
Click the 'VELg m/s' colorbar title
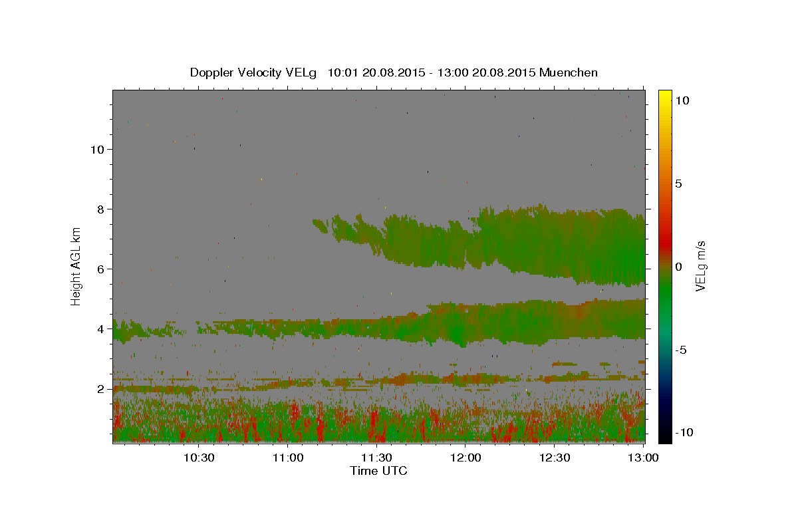[x=702, y=267]
